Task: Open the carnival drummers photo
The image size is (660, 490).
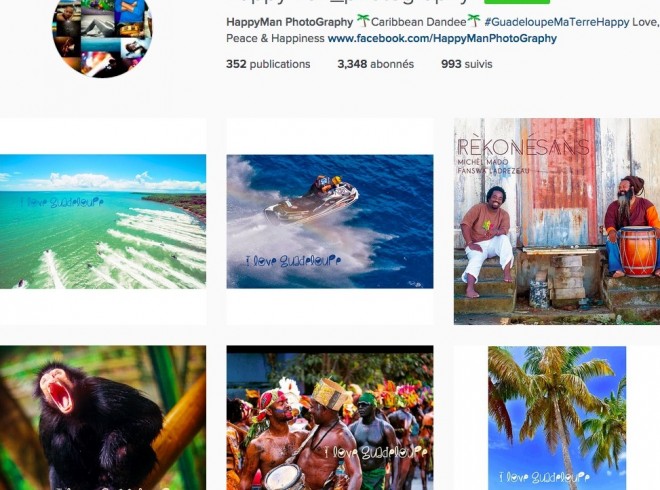Action: pyautogui.click(x=330, y=418)
